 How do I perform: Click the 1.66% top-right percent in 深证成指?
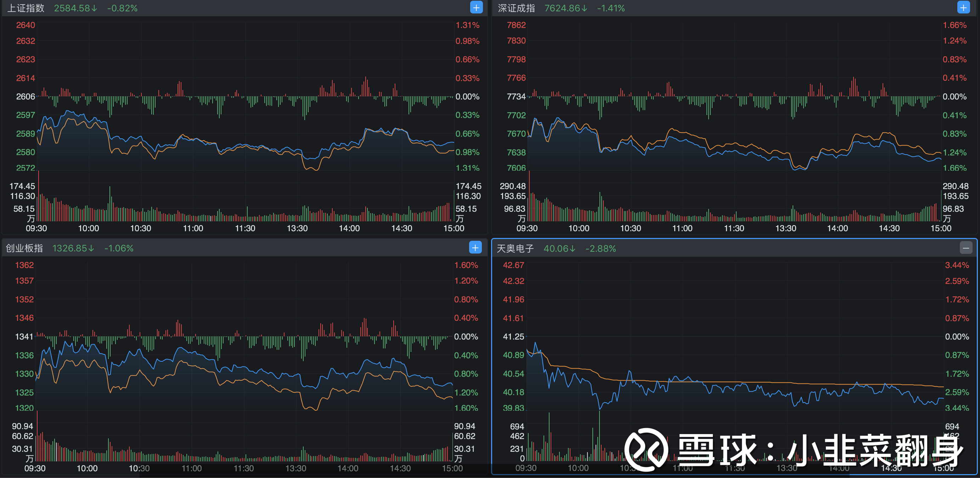click(x=954, y=25)
